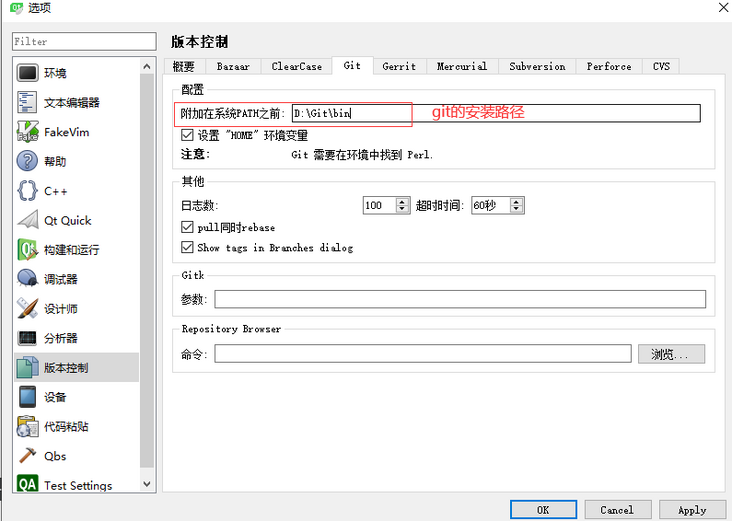This screenshot has height=521, width=732.
Task: Click the note "Git 需要在环境中找到 Perl."
Action: [x=362, y=155]
